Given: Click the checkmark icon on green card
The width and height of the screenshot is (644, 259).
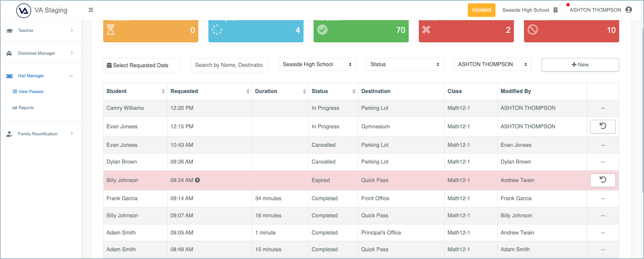Looking at the screenshot, I should click(322, 30).
